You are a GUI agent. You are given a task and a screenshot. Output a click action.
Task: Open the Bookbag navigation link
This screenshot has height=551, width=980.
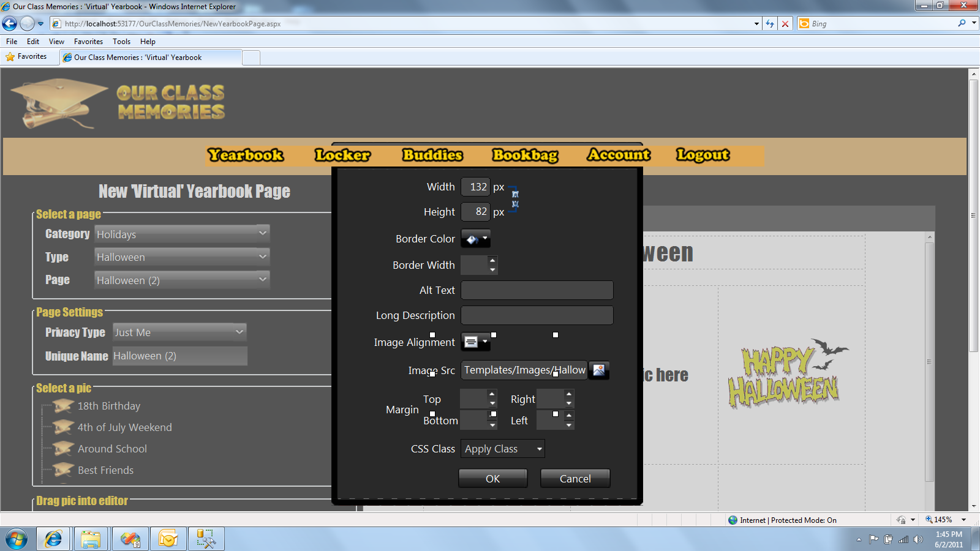(x=526, y=155)
